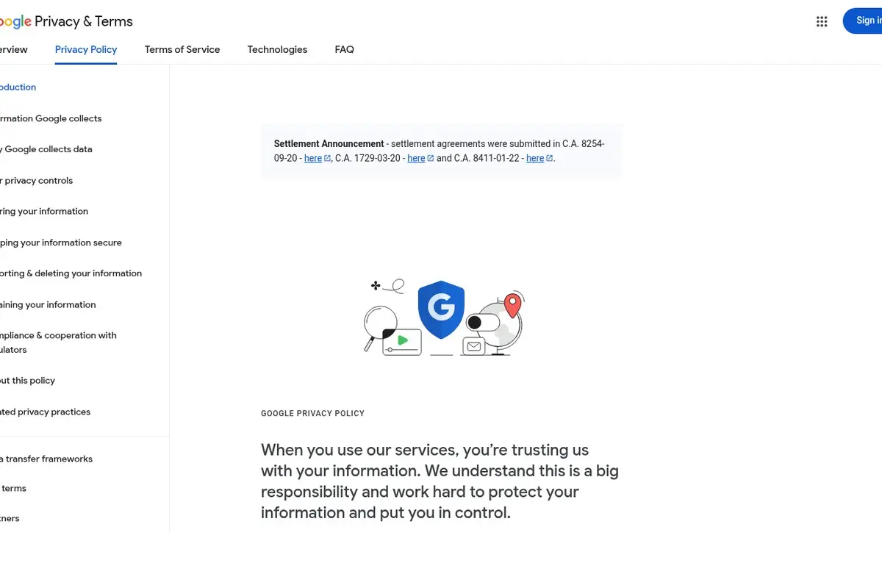Image resolution: width=882 pixels, height=588 pixels.
Task: Click the 'Partners' sidebar link
Action: point(10,518)
